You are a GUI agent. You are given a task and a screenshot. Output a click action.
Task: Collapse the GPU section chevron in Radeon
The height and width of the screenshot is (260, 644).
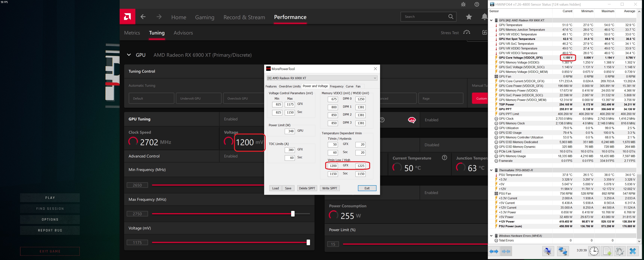click(x=129, y=55)
